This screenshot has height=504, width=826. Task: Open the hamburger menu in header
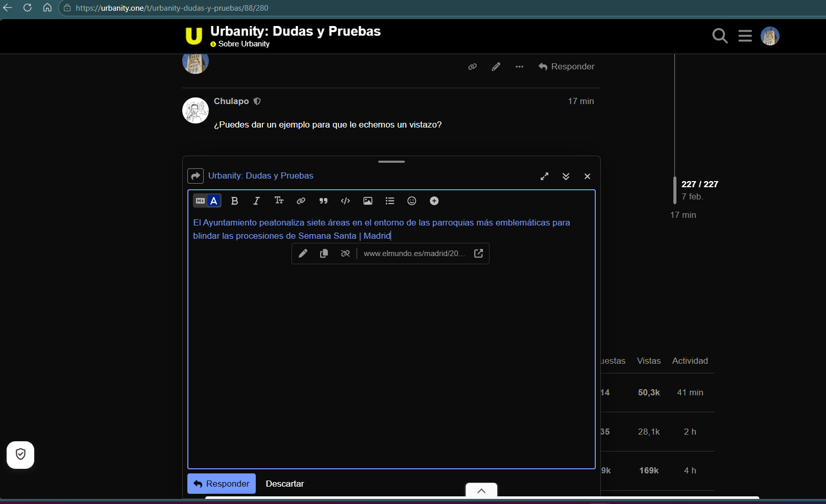pos(745,36)
